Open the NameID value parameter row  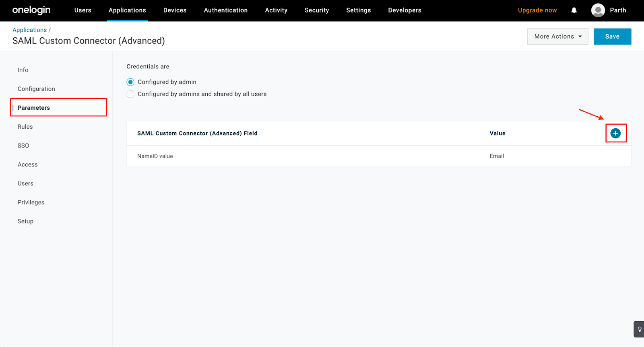pyautogui.click(x=379, y=156)
